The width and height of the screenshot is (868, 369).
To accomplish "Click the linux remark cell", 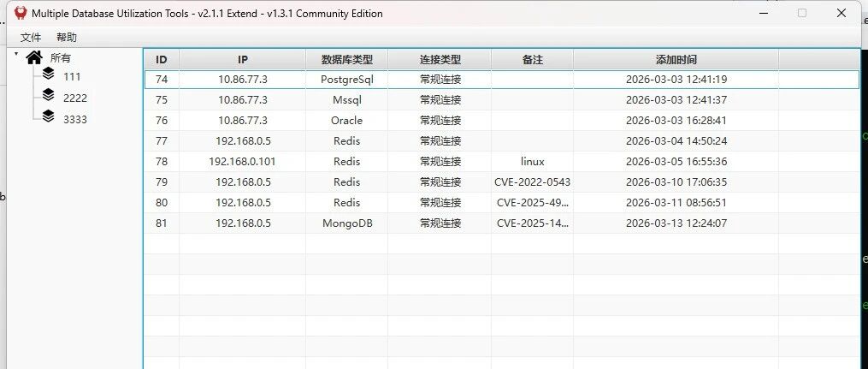I will tap(533, 161).
